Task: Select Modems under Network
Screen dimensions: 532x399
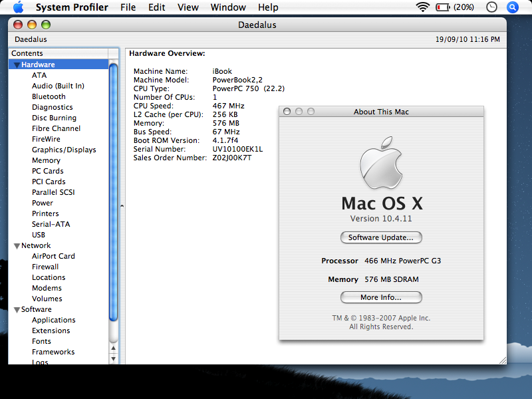Action: click(x=47, y=288)
